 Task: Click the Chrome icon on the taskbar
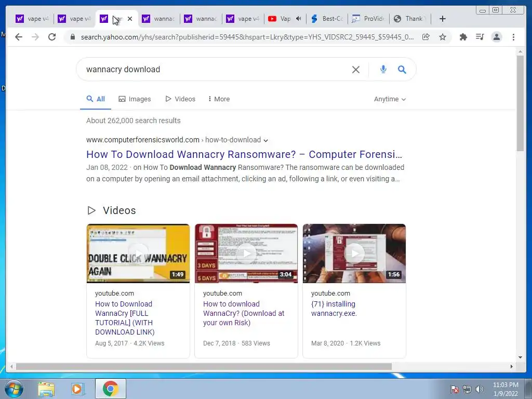point(110,389)
